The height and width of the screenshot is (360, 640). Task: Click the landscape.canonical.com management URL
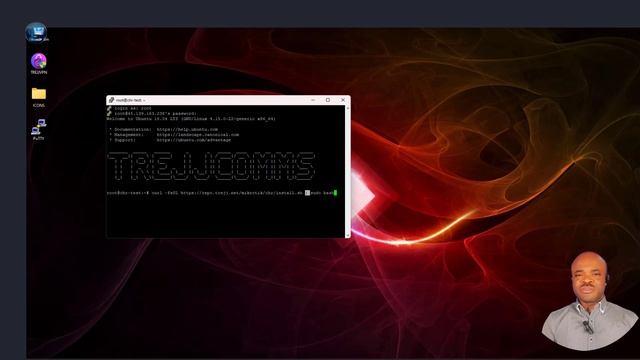[x=198, y=135]
